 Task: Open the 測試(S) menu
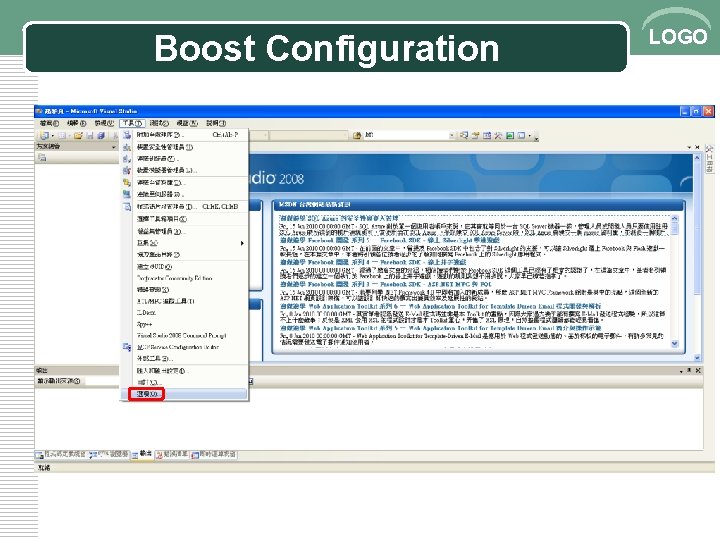[x=159, y=123]
